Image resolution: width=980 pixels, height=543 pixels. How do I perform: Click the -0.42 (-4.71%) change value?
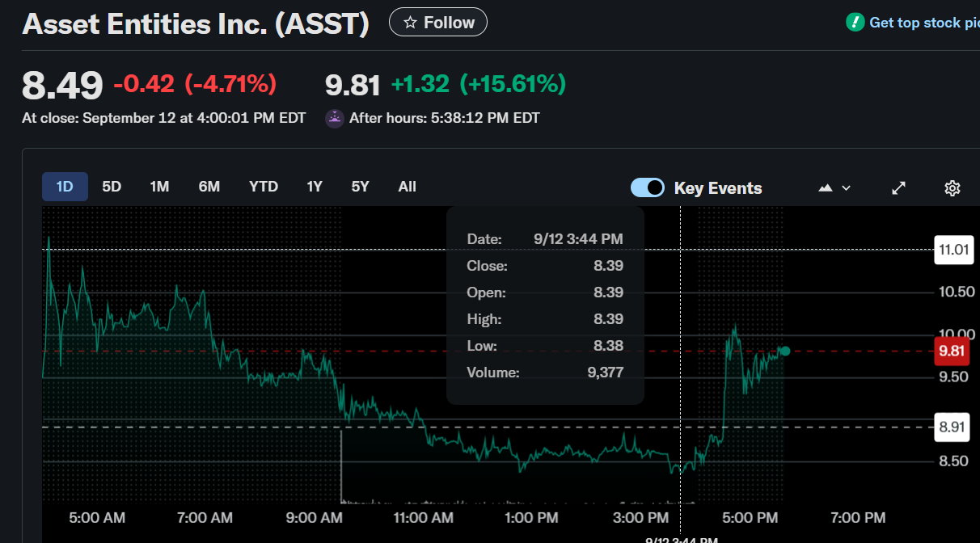click(195, 83)
